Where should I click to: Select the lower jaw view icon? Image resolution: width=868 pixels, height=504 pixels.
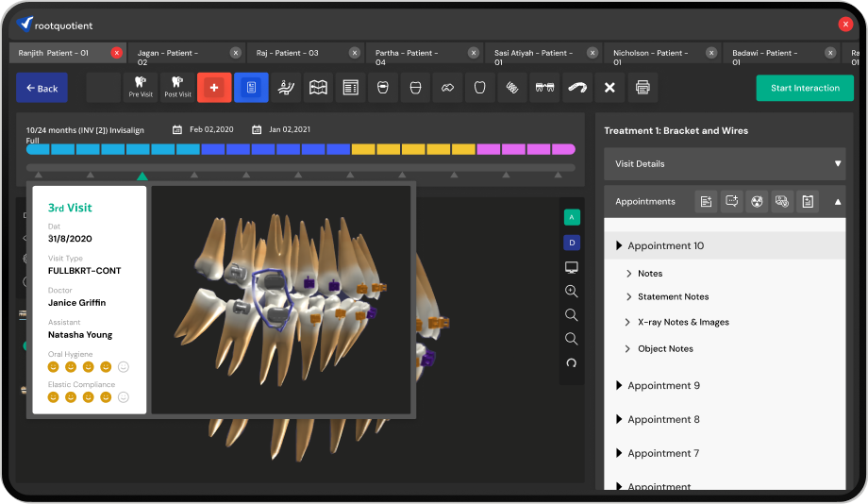click(x=415, y=88)
